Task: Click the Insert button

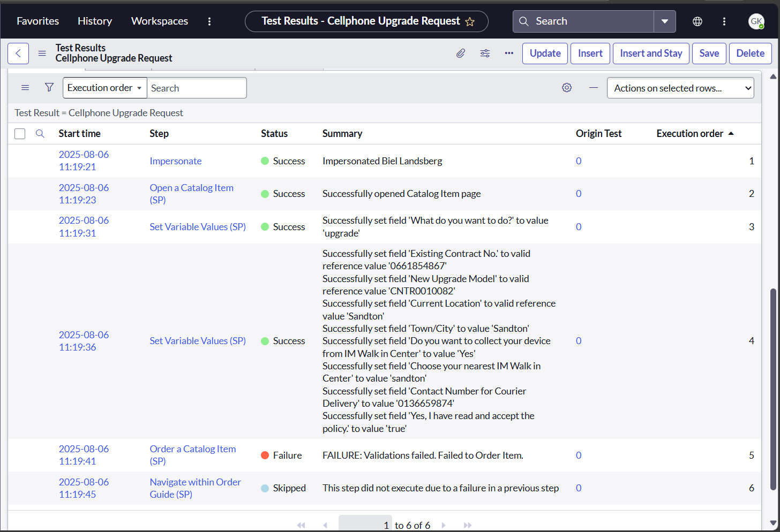Action: click(590, 54)
